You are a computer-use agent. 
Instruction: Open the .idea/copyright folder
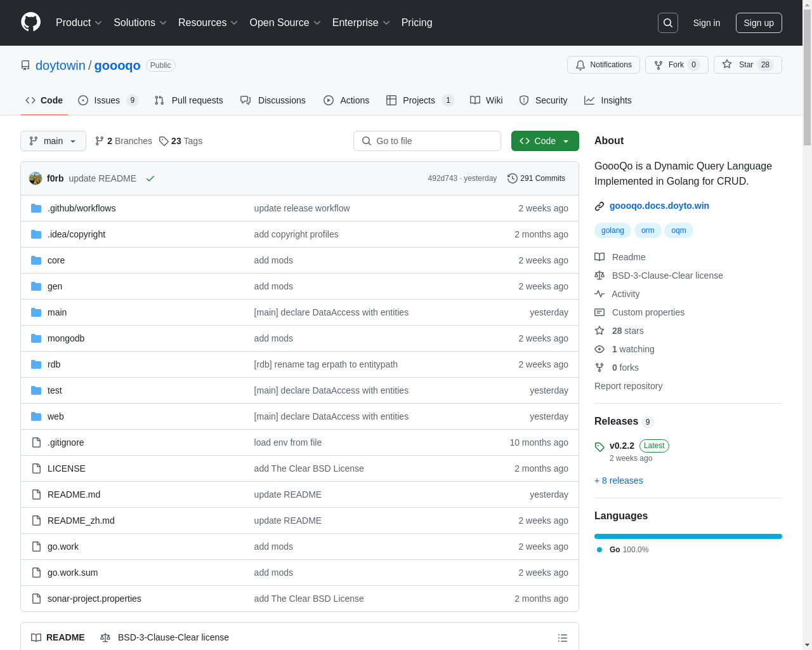click(x=77, y=234)
